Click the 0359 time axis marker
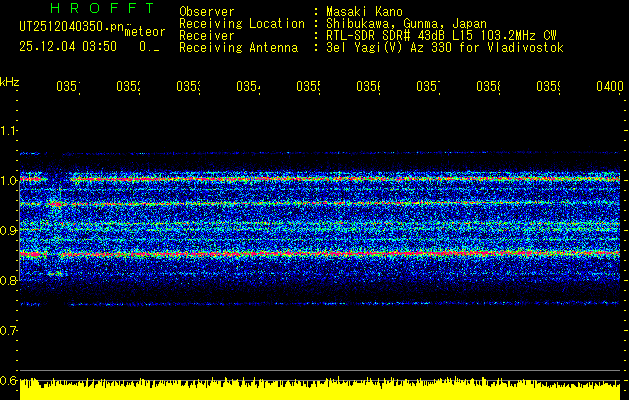This screenshot has height=400, width=629. [548, 86]
